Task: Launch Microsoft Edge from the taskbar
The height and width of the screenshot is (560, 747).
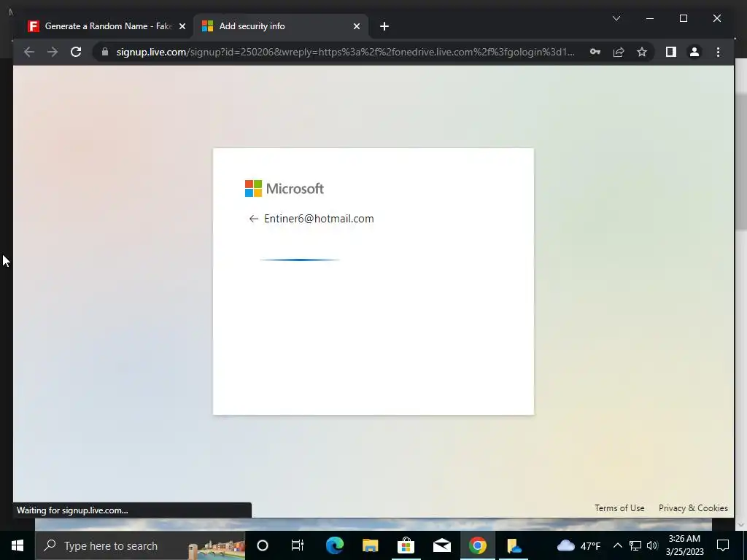Action: point(334,545)
